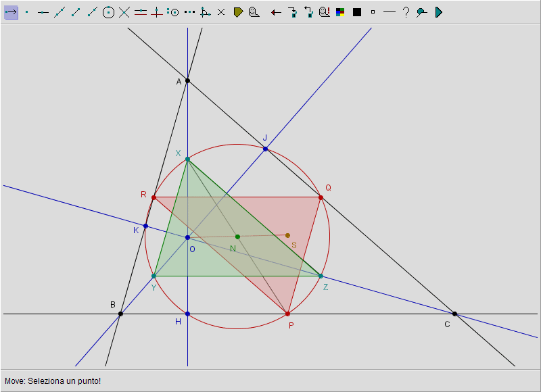Select blue point O

tap(188, 237)
